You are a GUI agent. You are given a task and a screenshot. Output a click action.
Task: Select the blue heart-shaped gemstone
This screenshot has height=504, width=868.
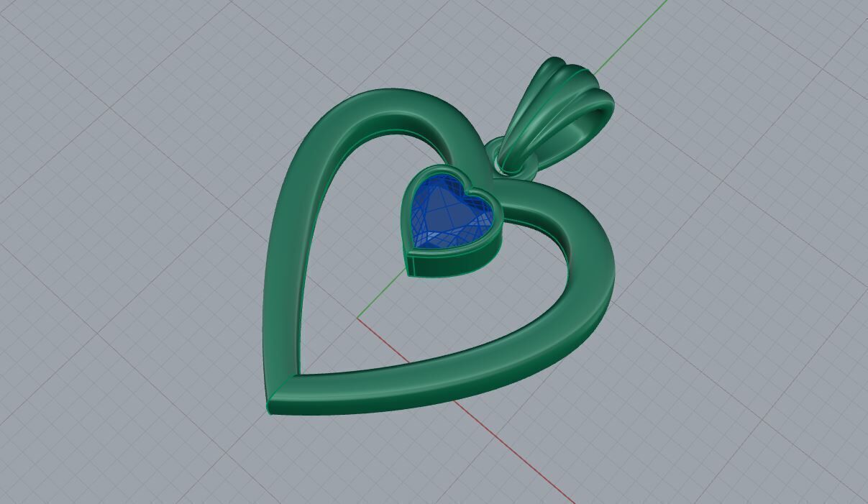tap(449, 214)
